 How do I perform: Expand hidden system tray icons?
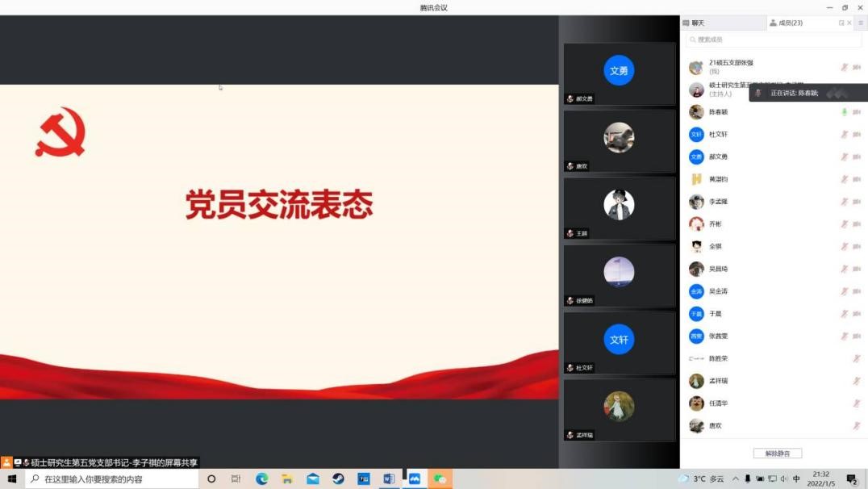[735, 479]
